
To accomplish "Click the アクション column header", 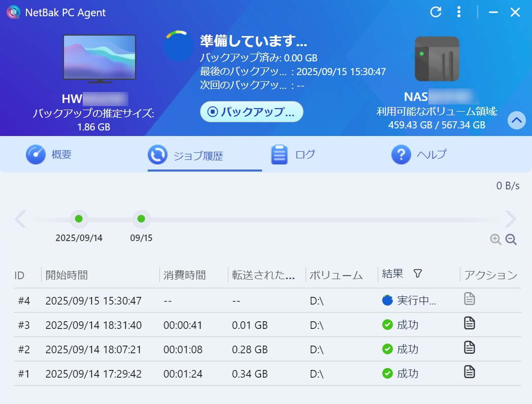I will point(490,275).
